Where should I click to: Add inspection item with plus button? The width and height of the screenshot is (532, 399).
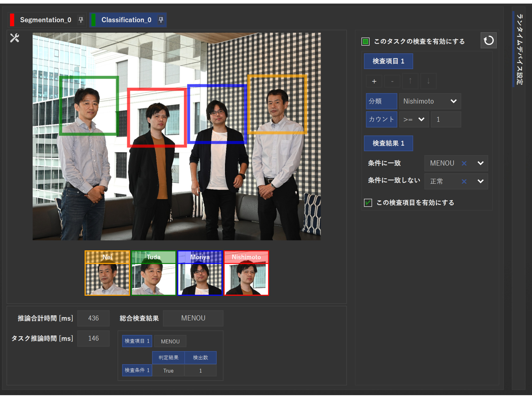tap(374, 81)
